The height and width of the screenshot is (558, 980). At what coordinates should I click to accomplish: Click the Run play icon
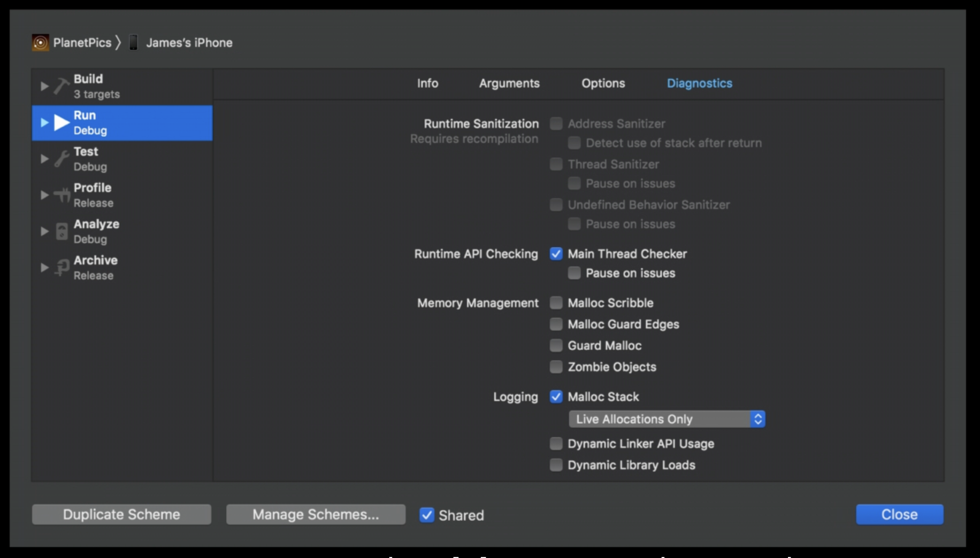[62, 122]
